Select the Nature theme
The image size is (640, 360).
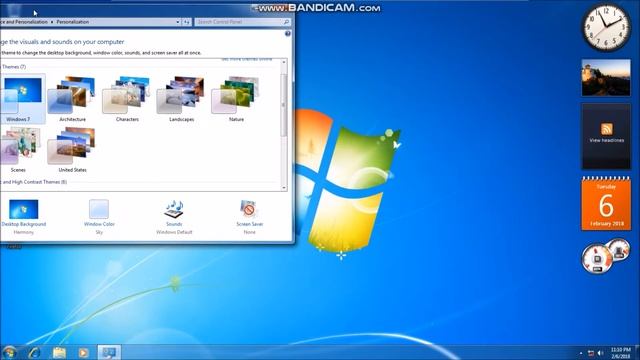click(x=236, y=98)
